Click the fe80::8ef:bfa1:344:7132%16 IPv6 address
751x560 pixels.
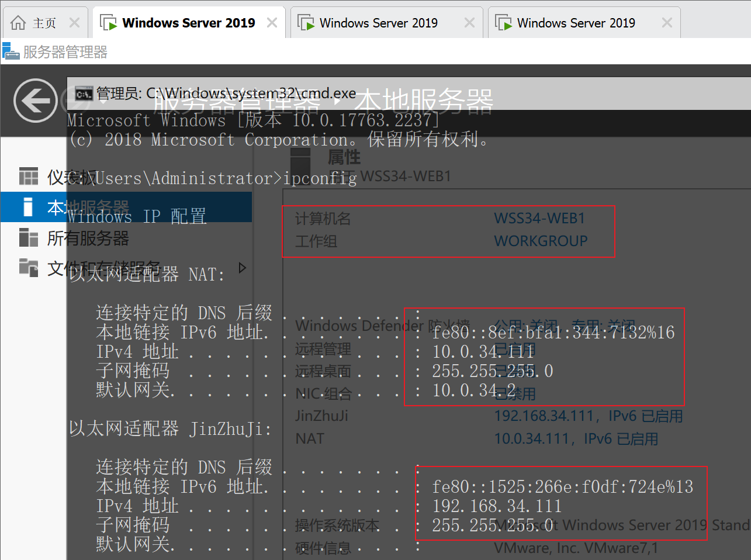(x=553, y=332)
